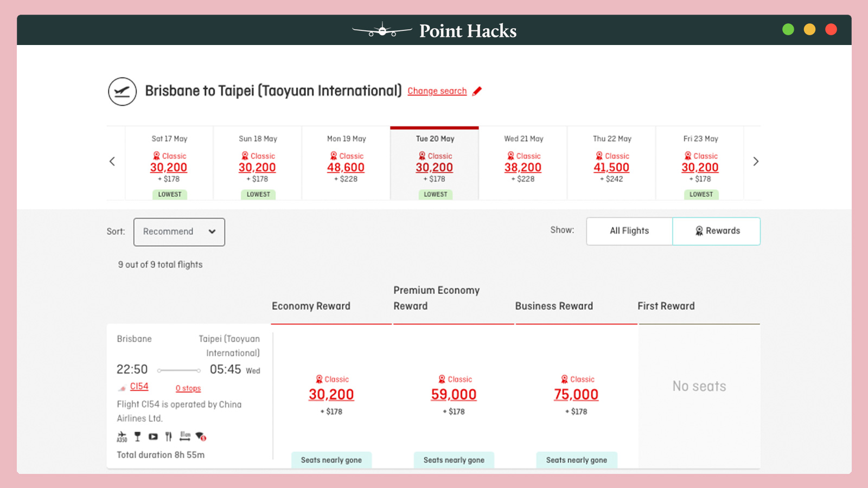Screen dimensions: 868x488
Task: Click the Economy Reward column header
Action: [x=311, y=306]
